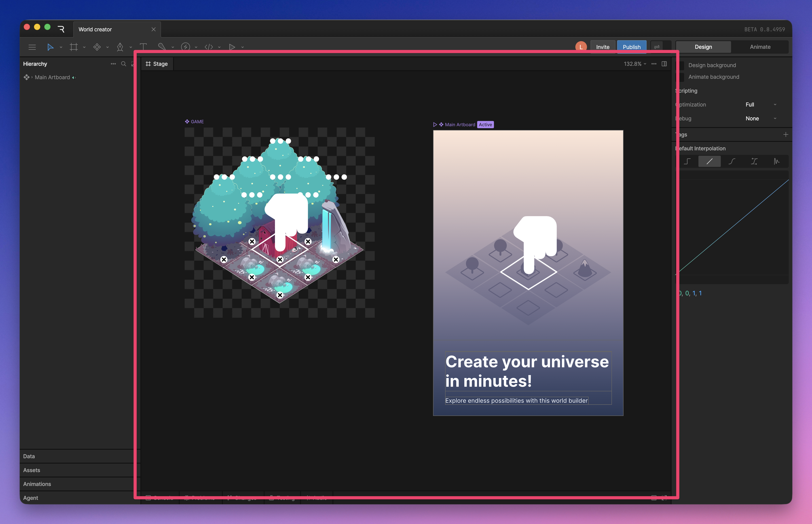The image size is (812, 524).
Task: Activate the Text tool
Action: click(x=143, y=47)
